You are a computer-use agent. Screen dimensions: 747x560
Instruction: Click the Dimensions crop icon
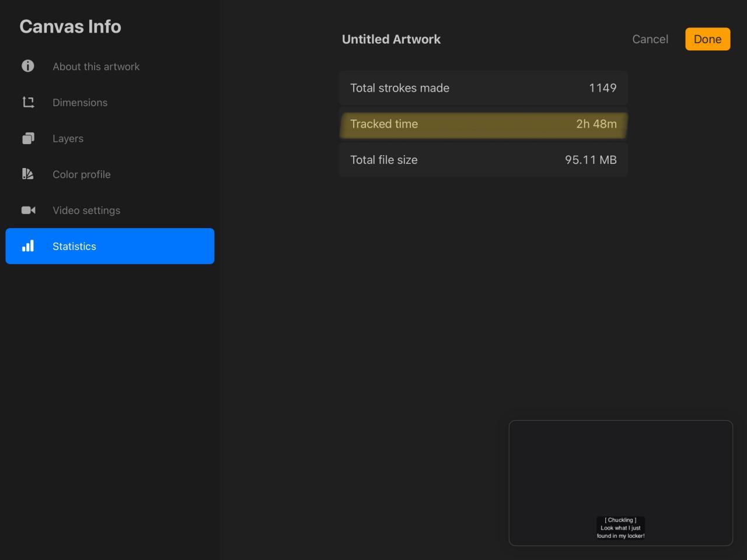pyautogui.click(x=28, y=102)
